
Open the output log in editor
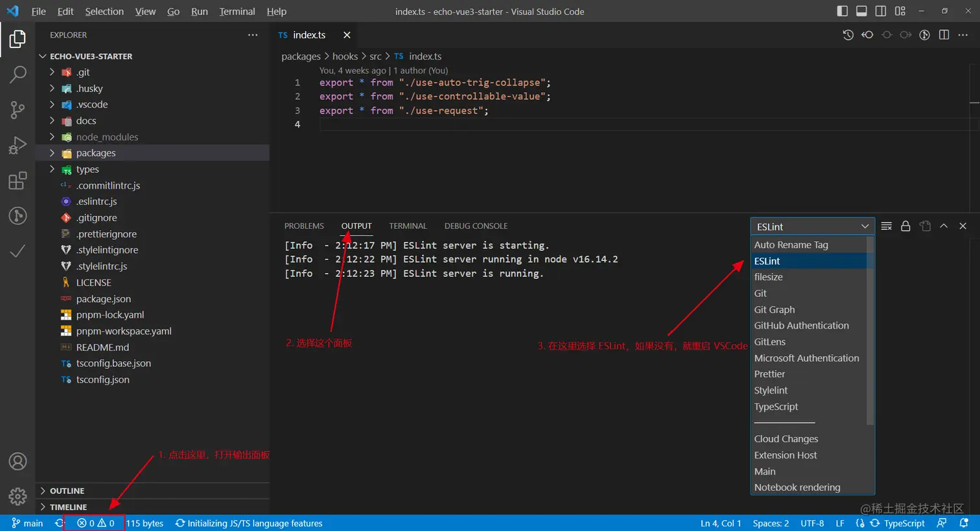click(x=925, y=226)
